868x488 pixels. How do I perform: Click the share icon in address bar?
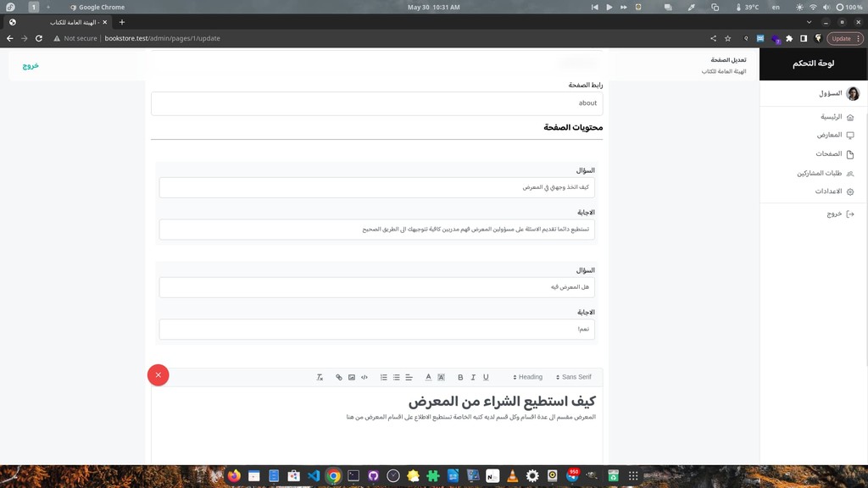[713, 38]
